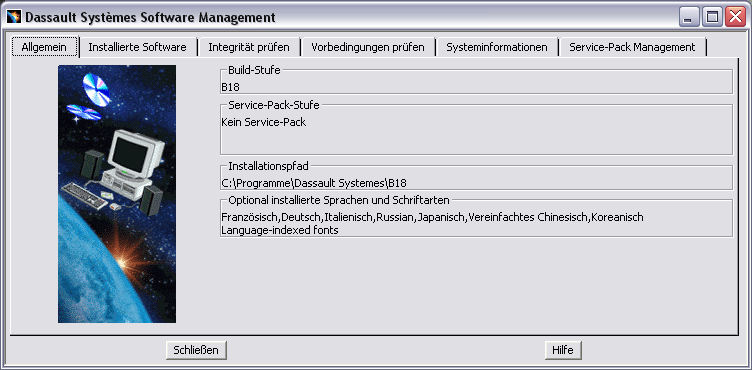Click the Hilfe button
Viewport: 752px width, 370px height.
pyautogui.click(x=563, y=350)
